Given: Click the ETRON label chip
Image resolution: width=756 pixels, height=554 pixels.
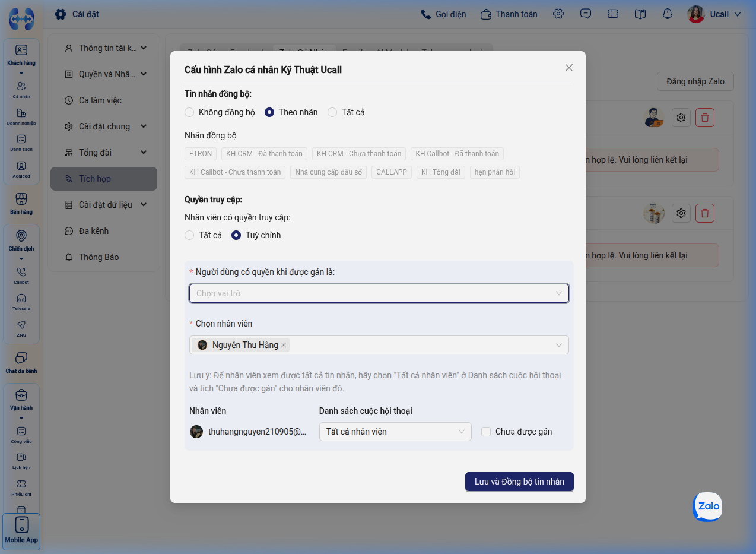Looking at the screenshot, I should click(201, 154).
